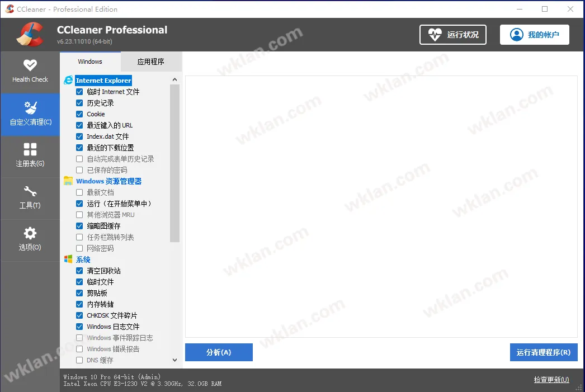
Task: Enable 网络密码 checkbox
Action: (x=79, y=248)
